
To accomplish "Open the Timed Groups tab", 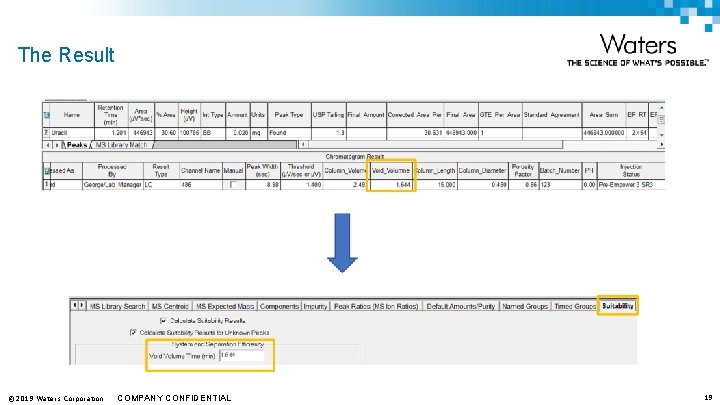I will click(x=574, y=306).
